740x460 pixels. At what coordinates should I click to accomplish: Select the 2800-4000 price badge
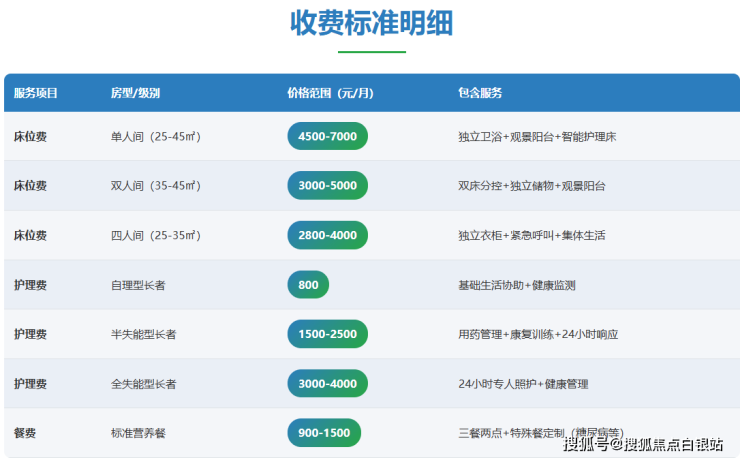327,235
